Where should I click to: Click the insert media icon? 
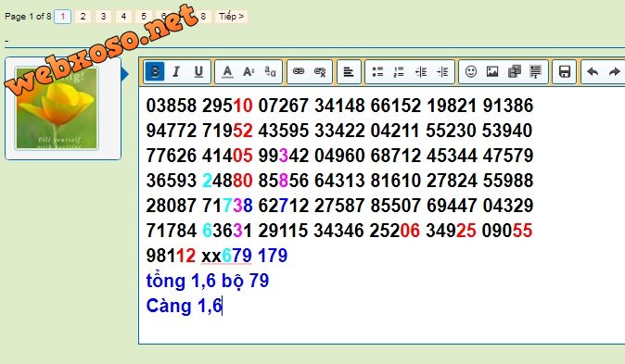pos(515,72)
